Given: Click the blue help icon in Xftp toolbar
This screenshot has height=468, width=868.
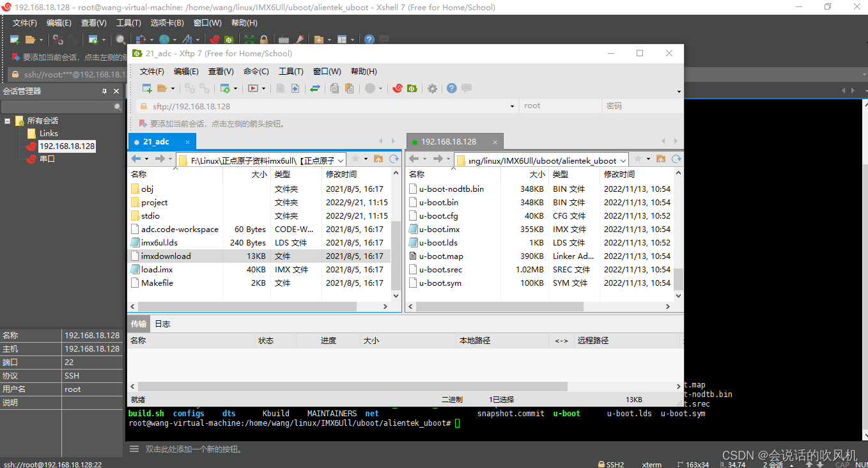Looking at the screenshot, I should click(452, 88).
